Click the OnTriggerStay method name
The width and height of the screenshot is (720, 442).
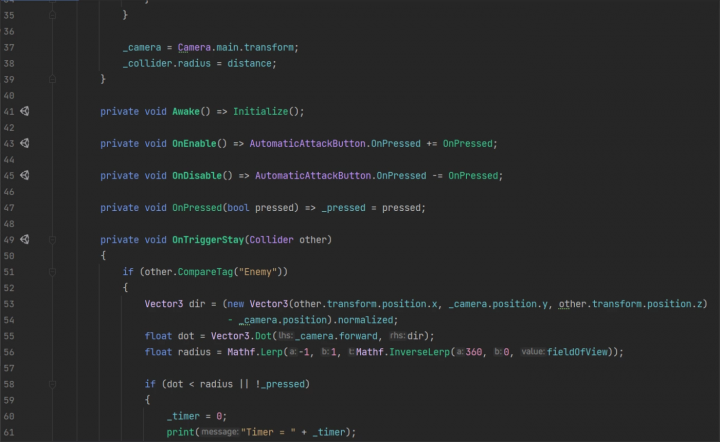208,240
